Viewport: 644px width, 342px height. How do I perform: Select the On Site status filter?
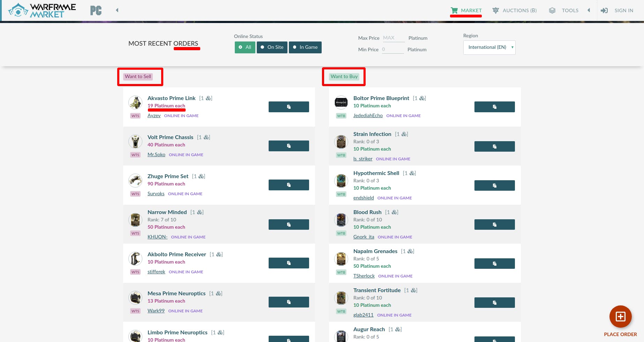pyautogui.click(x=272, y=47)
